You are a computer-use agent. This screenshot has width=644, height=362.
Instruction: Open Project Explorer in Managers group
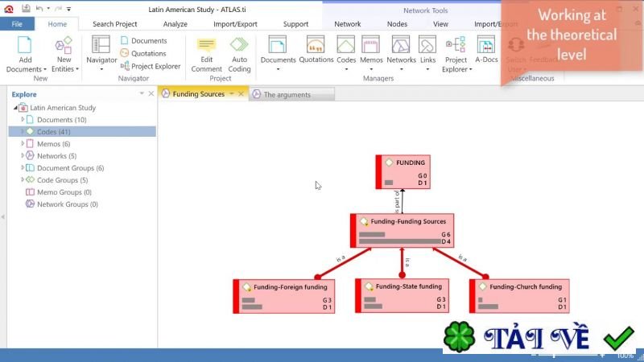click(456, 54)
